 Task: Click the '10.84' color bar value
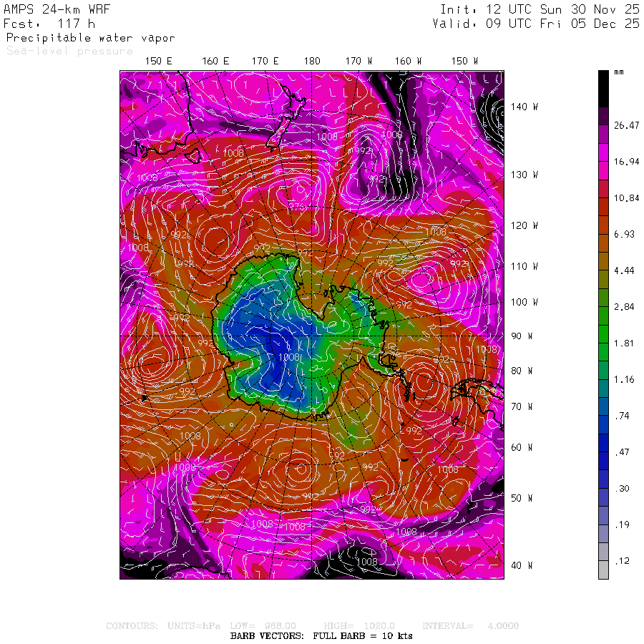[x=626, y=198]
